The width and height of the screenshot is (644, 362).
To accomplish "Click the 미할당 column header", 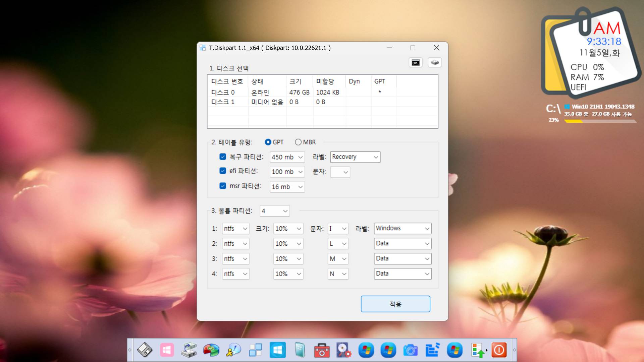I will point(329,81).
